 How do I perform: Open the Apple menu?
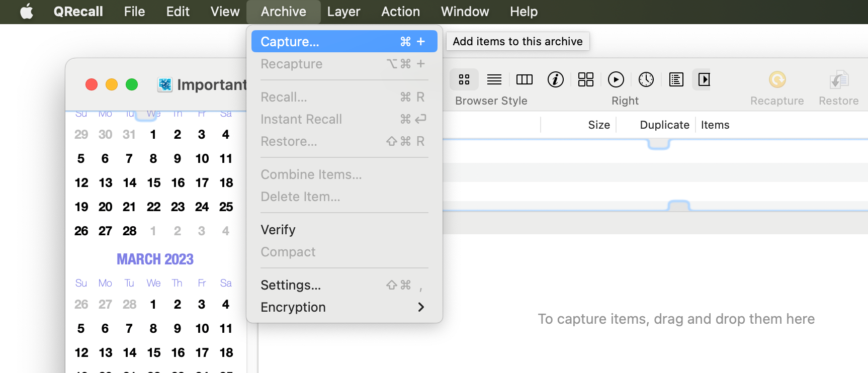tap(27, 12)
